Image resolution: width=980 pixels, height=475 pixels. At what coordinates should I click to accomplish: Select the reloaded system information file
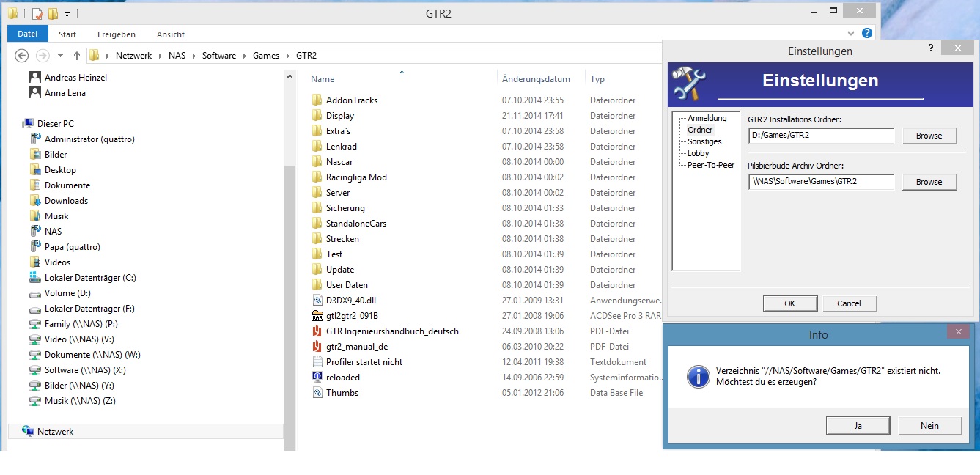tap(342, 378)
